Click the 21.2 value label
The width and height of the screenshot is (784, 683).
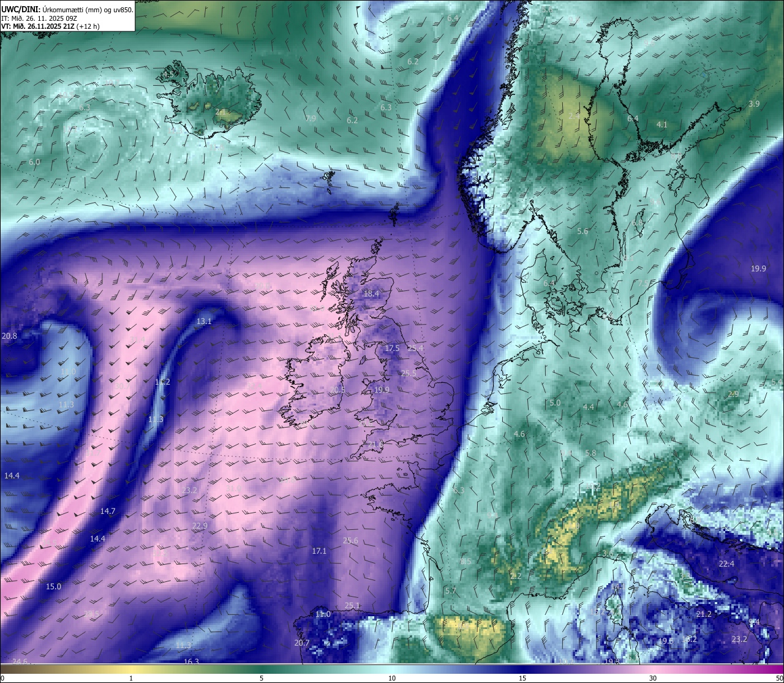[x=704, y=614]
